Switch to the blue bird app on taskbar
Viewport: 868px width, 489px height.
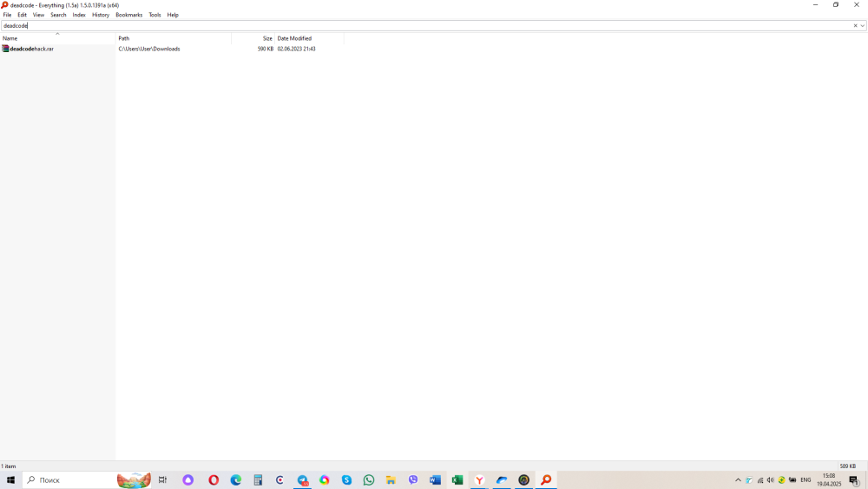(502, 480)
